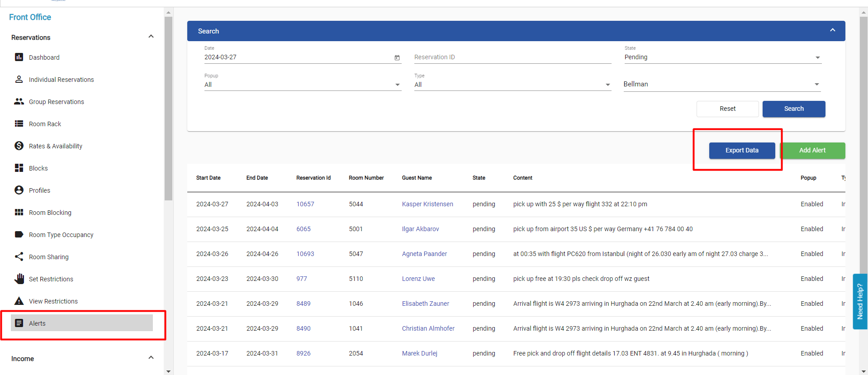
Task: Collapse the Reservations sidebar section
Action: point(151,37)
